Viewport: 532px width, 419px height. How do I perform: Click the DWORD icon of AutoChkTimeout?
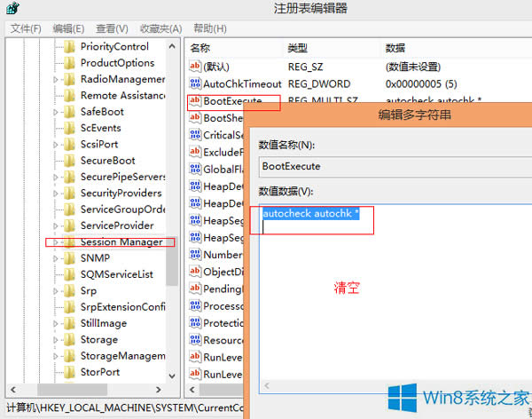(x=195, y=83)
